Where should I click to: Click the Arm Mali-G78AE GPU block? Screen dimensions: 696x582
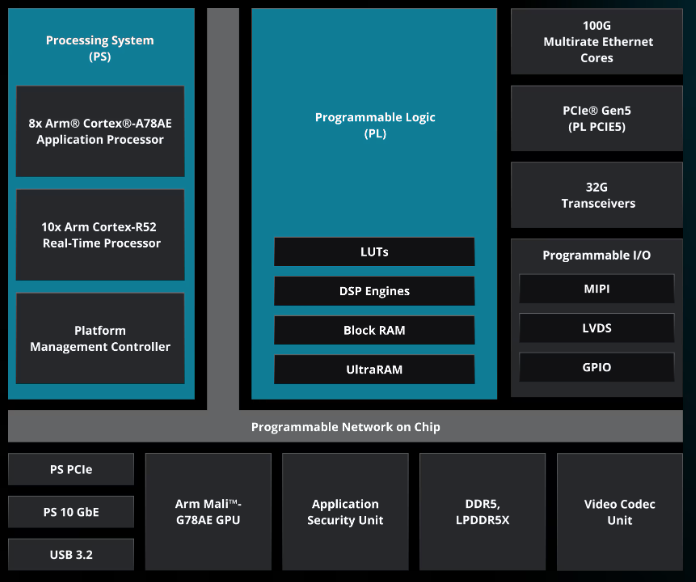[x=208, y=511]
